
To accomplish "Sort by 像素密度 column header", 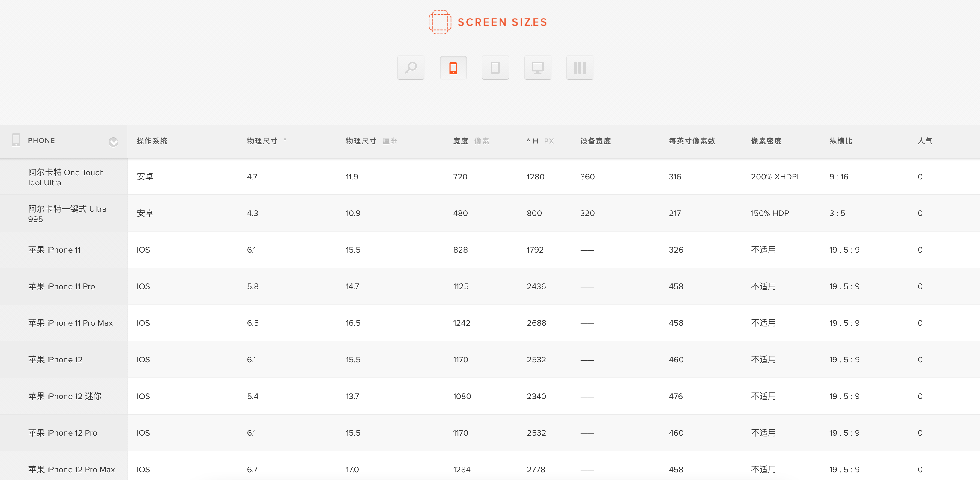I will [x=766, y=141].
